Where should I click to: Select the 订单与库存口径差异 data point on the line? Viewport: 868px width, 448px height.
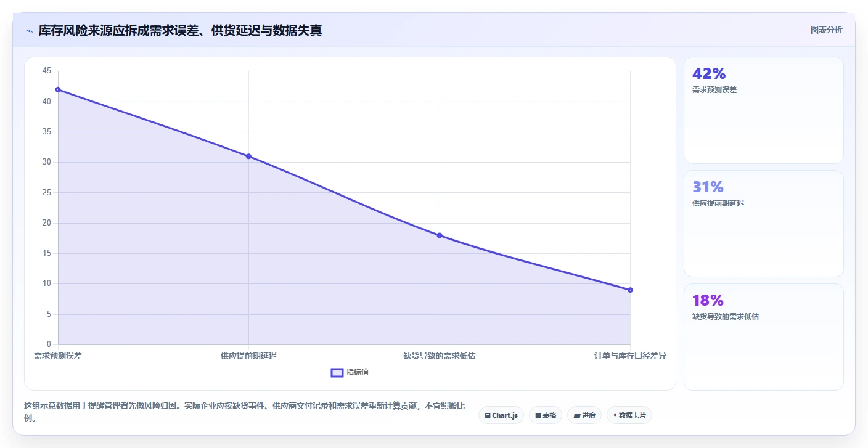pyautogui.click(x=630, y=290)
